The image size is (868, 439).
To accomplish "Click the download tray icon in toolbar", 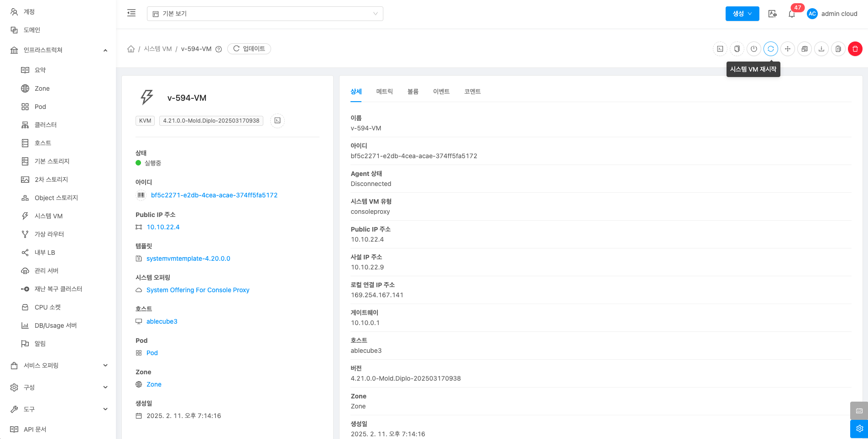I will pyautogui.click(x=821, y=49).
